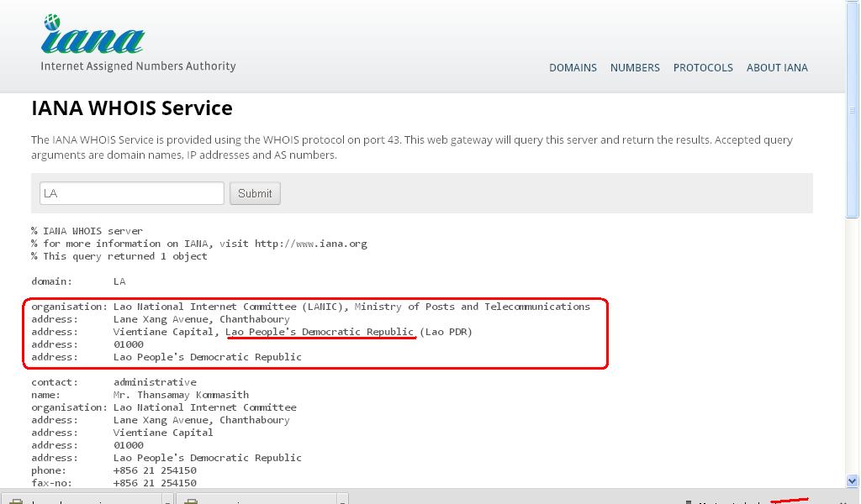861x504 pixels.
Task: Focus the WHOIS query field containing LA
Action: pyautogui.click(x=132, y=193)
